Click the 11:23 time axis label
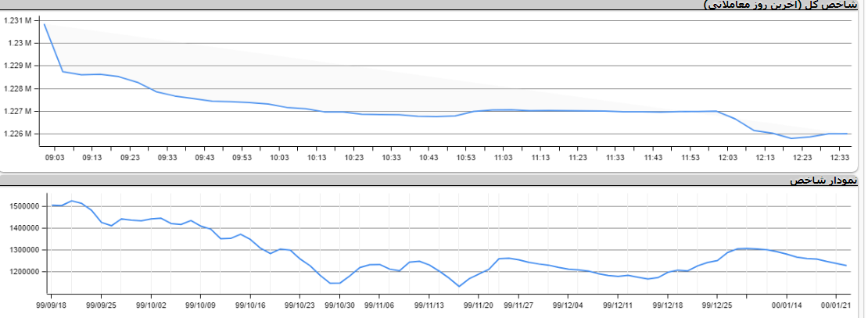868x318 pixels. click(x=578, y=157)
